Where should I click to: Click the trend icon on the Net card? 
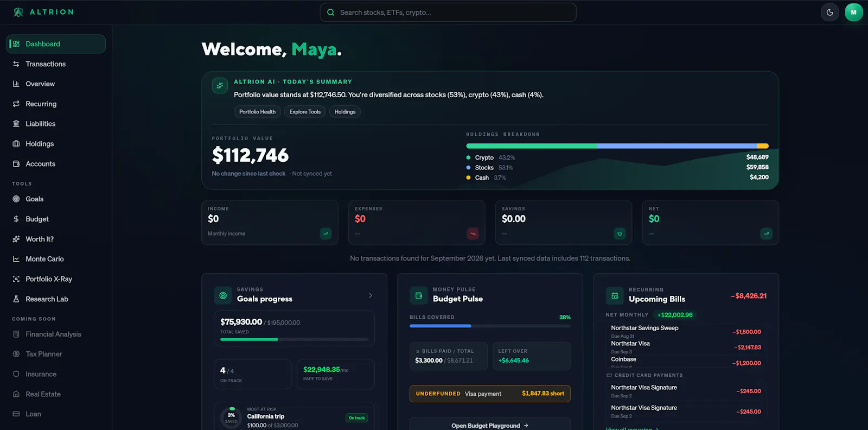pos(767,233)
